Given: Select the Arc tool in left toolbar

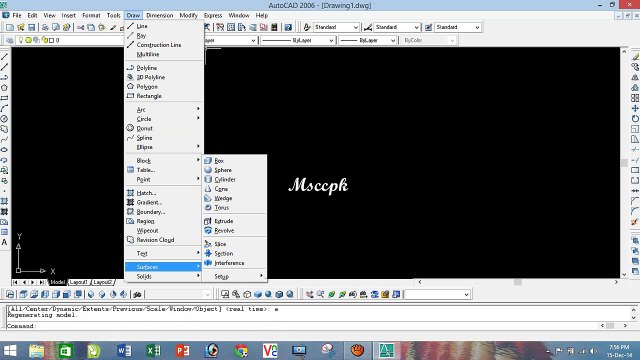Looking at the screenshot, I should (x=4, y=108).
